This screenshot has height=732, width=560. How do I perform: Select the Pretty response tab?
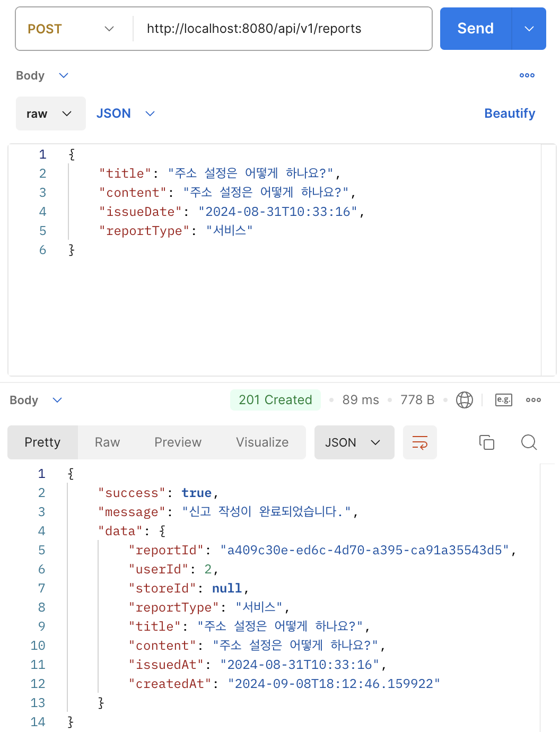click(x=42, y=442)
